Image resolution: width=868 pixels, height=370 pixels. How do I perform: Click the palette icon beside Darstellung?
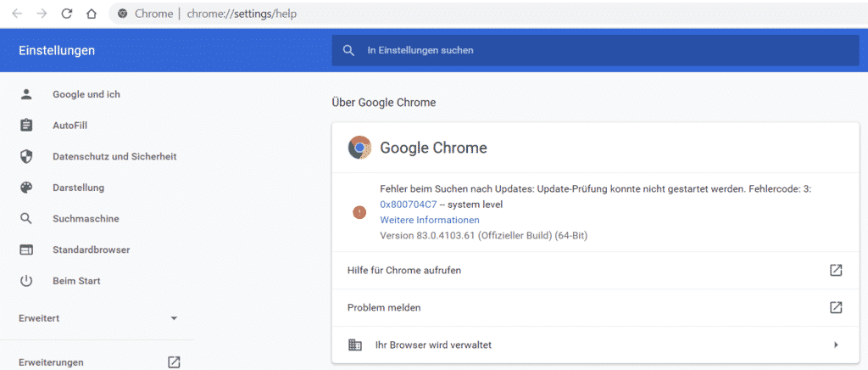pos(26,188)
